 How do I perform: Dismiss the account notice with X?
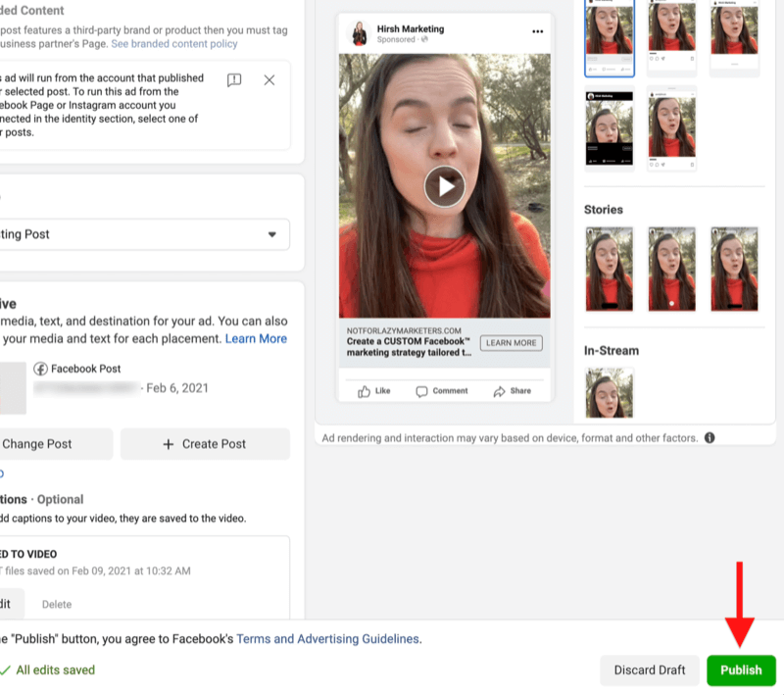pyautogui.click(x=269, y=80)
